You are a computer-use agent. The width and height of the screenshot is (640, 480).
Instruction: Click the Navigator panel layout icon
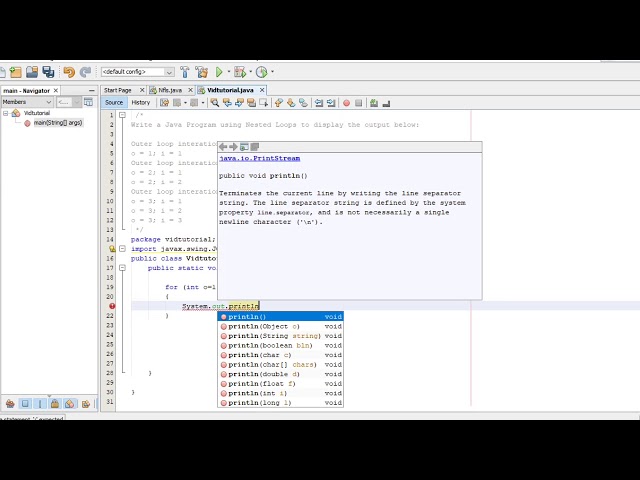[88, 102]
